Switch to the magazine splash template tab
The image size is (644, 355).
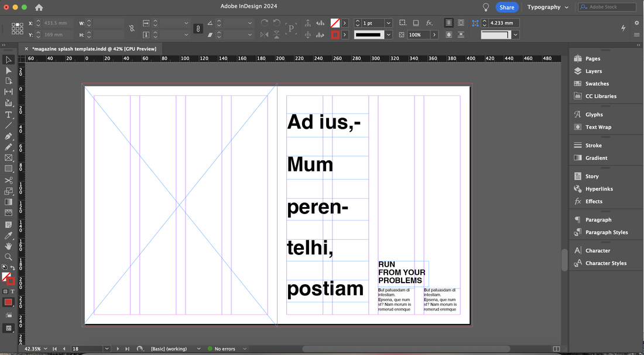coord(94,49)
